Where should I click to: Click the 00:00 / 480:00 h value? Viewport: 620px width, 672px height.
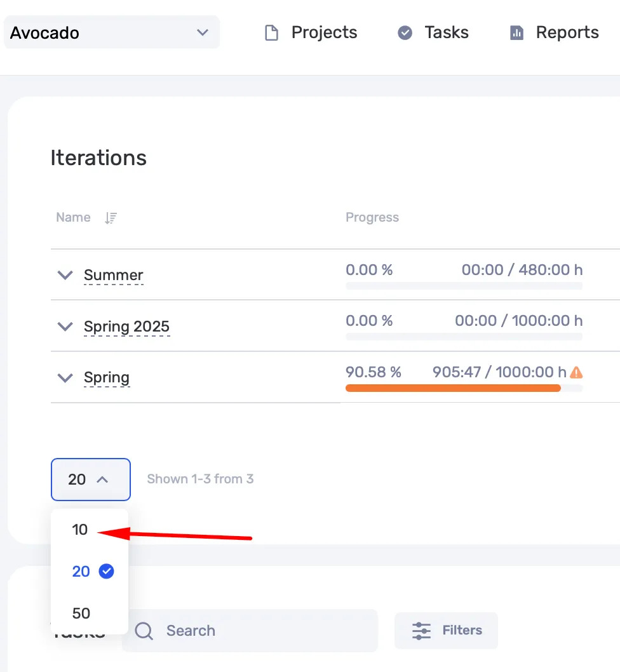(522, 269)
